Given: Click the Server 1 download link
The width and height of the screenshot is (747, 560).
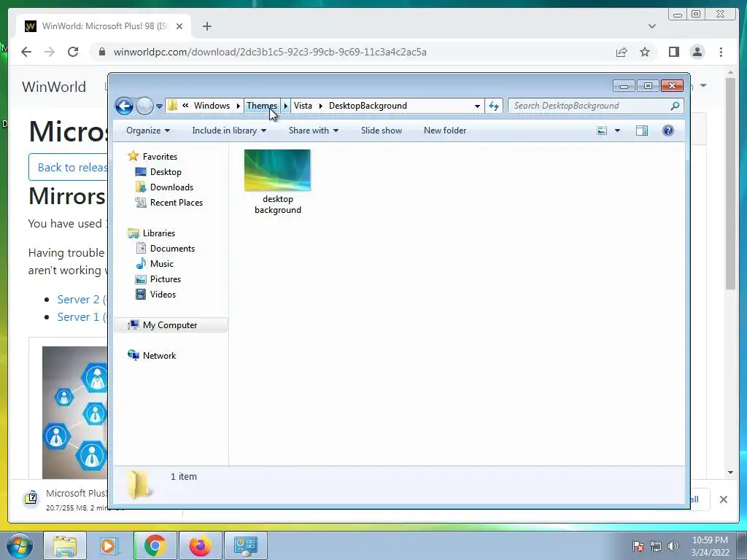Looking at the screenshot, I should (82, 316).
